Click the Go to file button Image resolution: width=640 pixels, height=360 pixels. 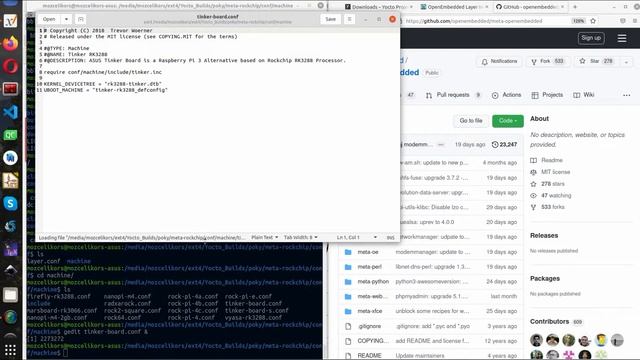coord(471,121)
